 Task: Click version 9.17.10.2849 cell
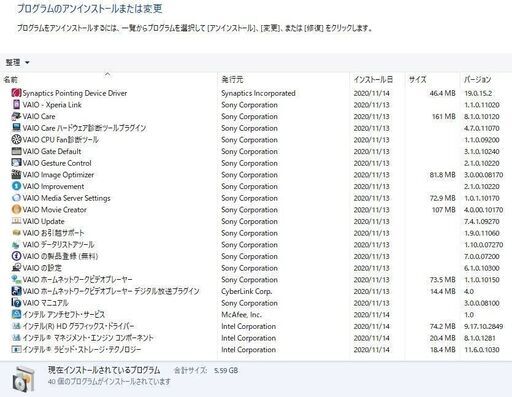point(483,326)
